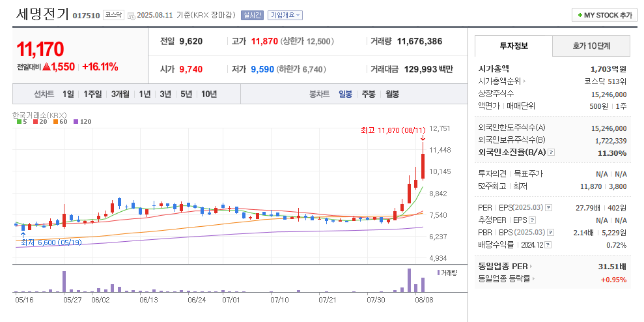Click the 시가총액순위 link

(x=500, y=81)
